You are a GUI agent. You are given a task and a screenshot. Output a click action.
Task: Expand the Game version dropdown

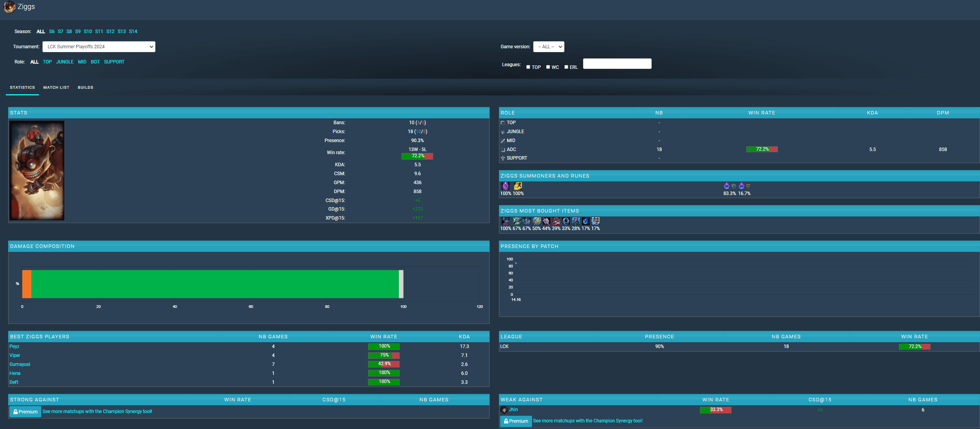(548, 47)
